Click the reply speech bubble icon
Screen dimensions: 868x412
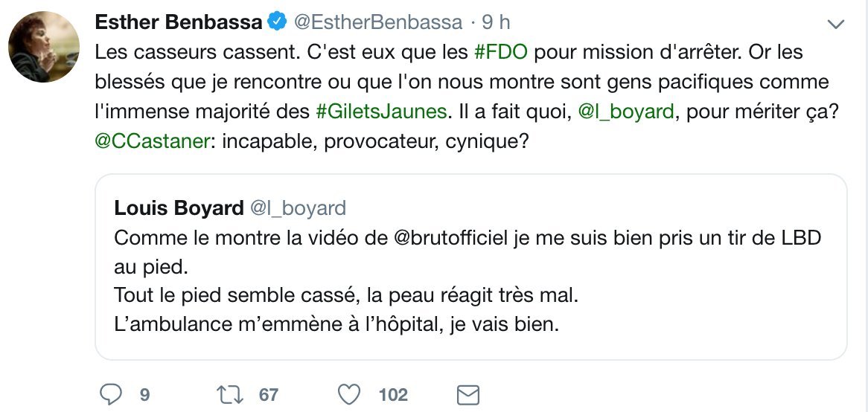coord(109,394)
